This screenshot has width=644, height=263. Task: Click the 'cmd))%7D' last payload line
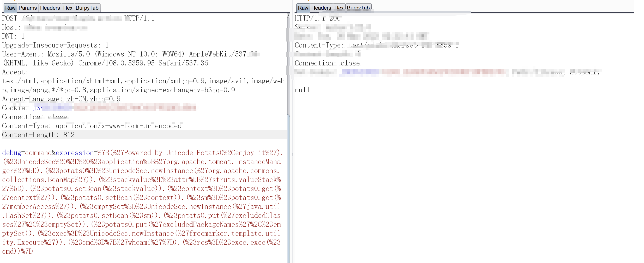coord(17,251)
